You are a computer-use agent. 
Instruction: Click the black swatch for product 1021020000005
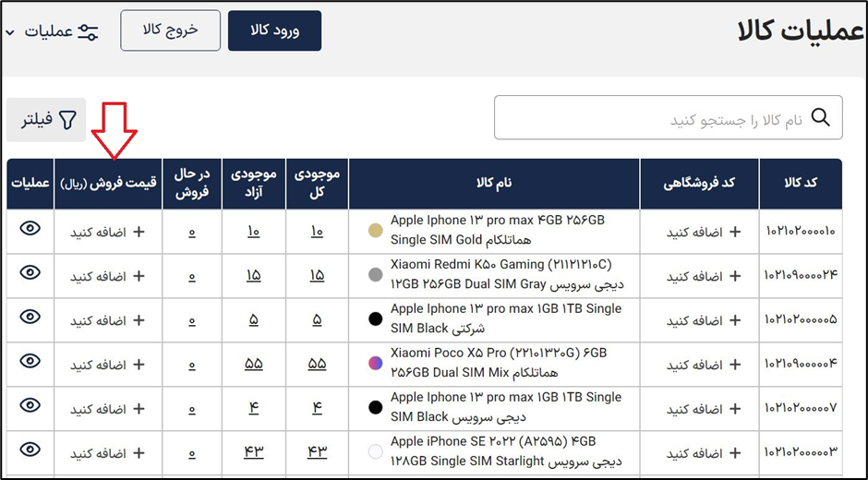[x=376, y=318]
